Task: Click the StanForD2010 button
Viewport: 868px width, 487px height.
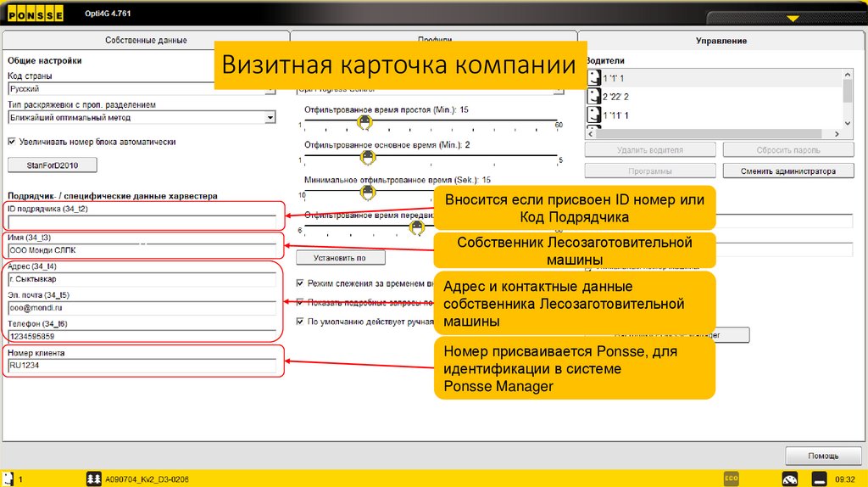Action: pyautogui.click(x=53, y=165)
